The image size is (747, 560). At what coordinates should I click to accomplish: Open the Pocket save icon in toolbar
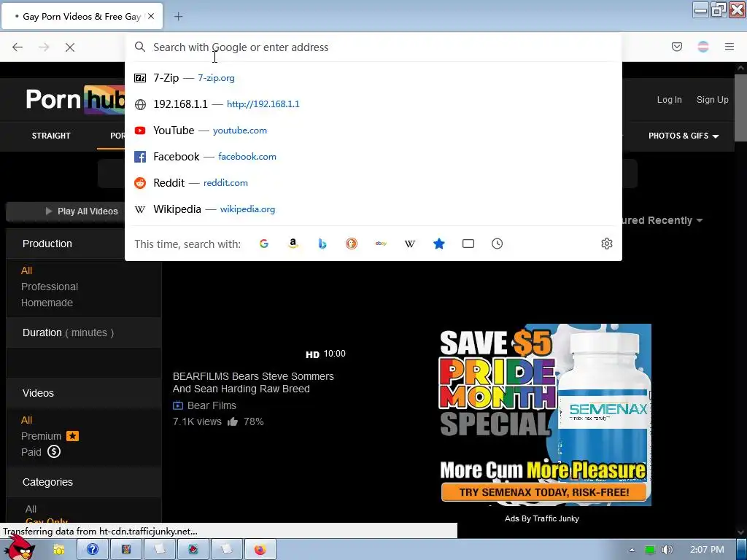pos(676,47)
